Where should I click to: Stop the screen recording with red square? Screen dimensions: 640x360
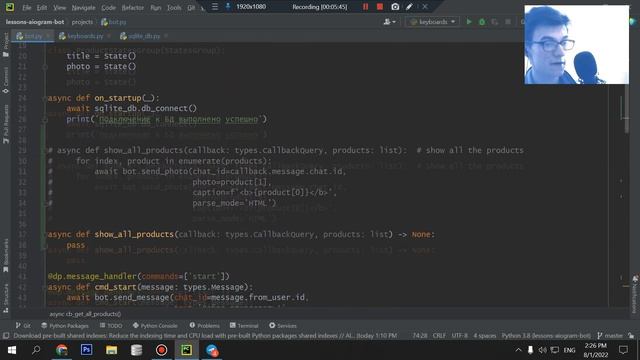point(380,7)
